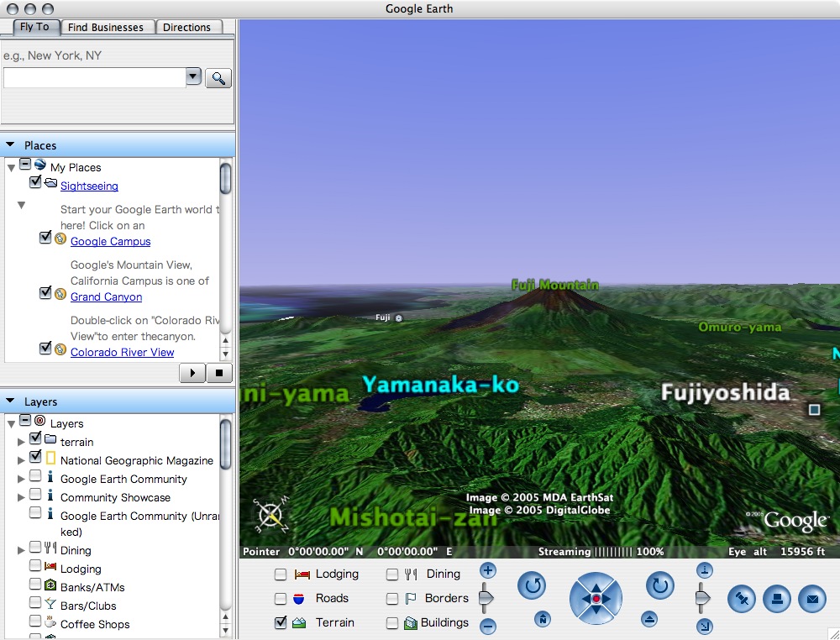Click the square marker beside Fujiyoshida
This screenshot has width=840, height=640.
[814, 410]
